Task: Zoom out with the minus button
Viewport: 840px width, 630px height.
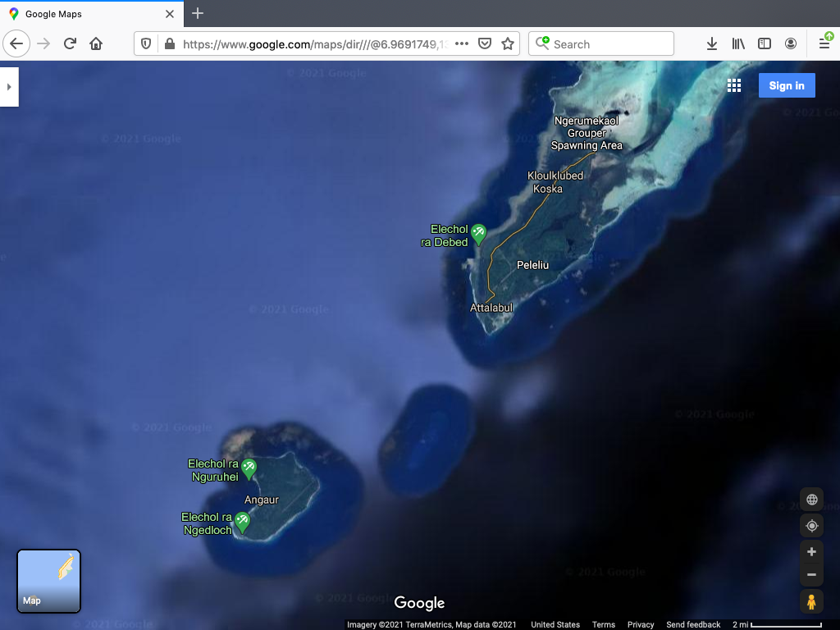Action: coord(811,575)
